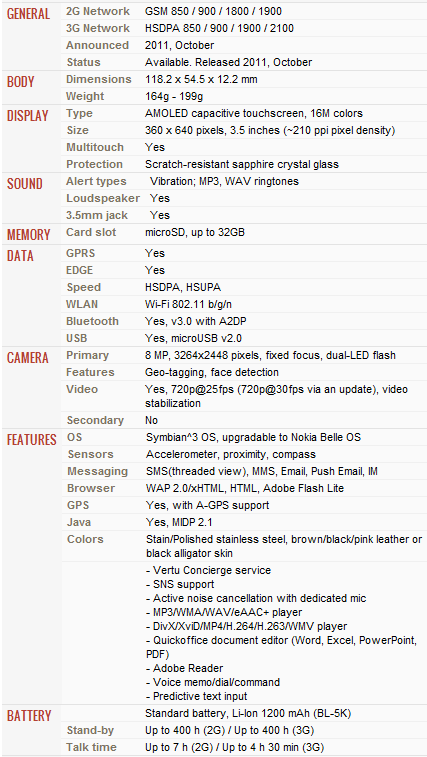The width and height of the screenshot is (427, 757).
Task: Click the Talk time battery label
Action: [92, 747]
